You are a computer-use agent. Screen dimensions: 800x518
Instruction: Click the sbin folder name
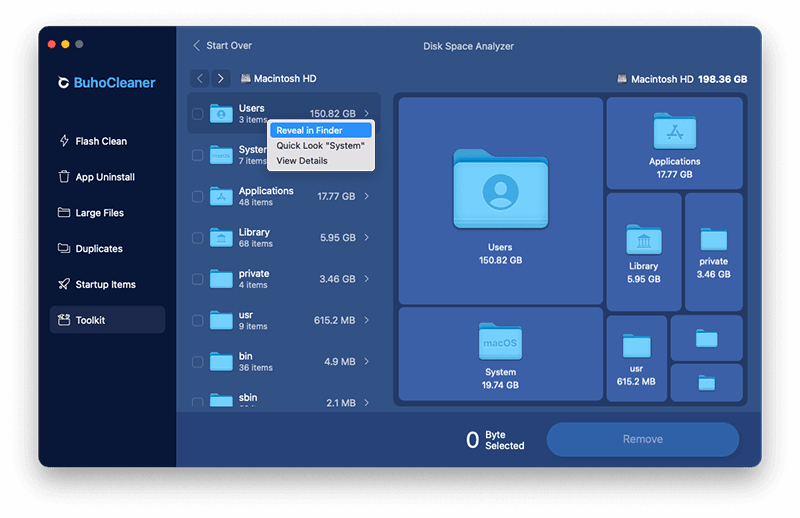(x=248, y=397)
